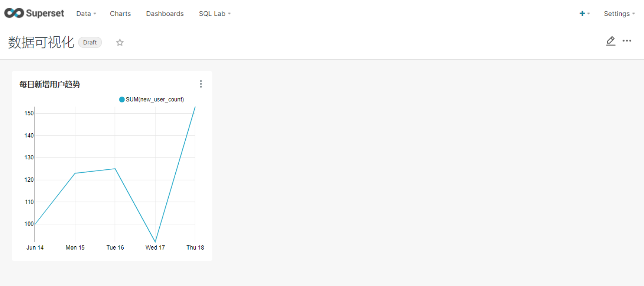Click the Mon 15 data point on line
The height and width of the screenshot is (286, 644).
75,173
